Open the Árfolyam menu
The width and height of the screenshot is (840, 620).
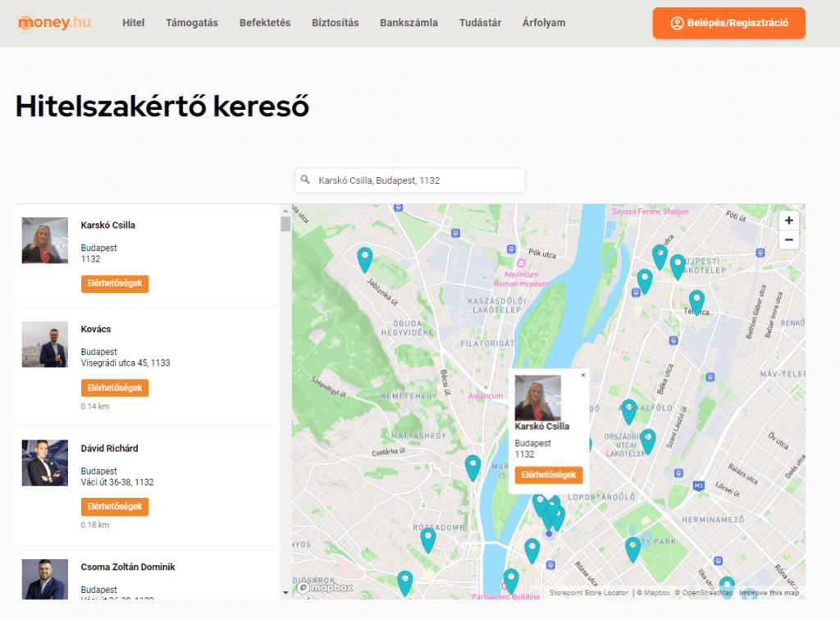(544, 22)
